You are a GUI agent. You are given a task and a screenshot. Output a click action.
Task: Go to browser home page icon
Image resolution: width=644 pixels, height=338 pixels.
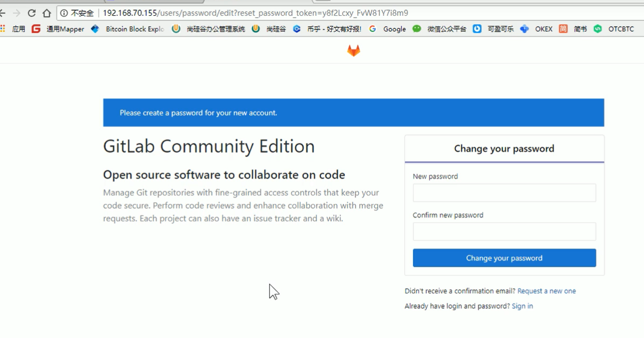click(47, 13)
